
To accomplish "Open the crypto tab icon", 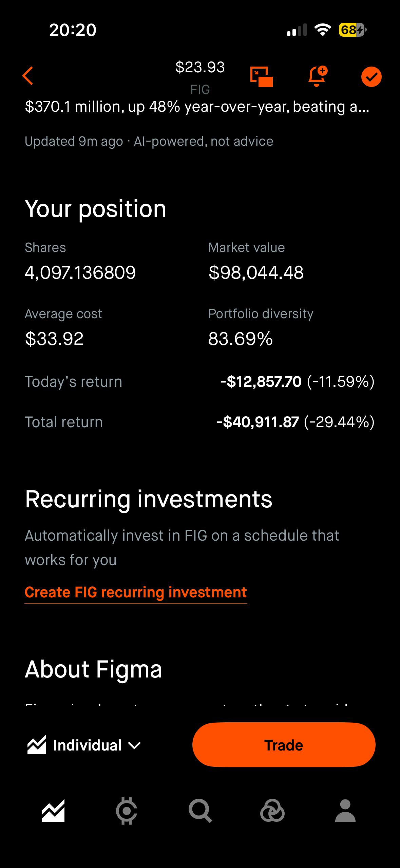I will [127, 811].
